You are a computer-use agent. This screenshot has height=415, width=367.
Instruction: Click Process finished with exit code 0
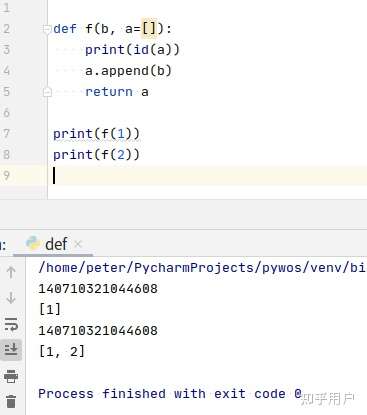click(170, 394)
